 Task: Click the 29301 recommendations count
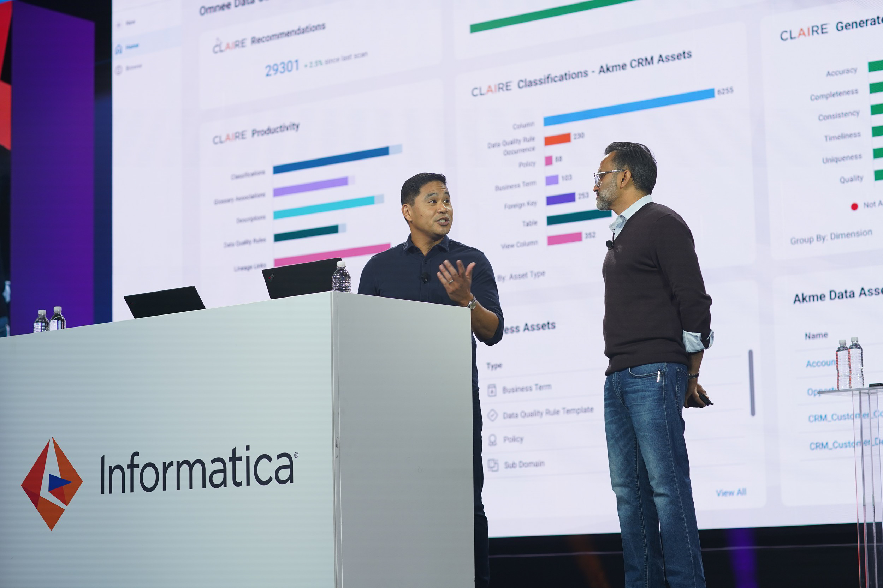coord(282,68)
